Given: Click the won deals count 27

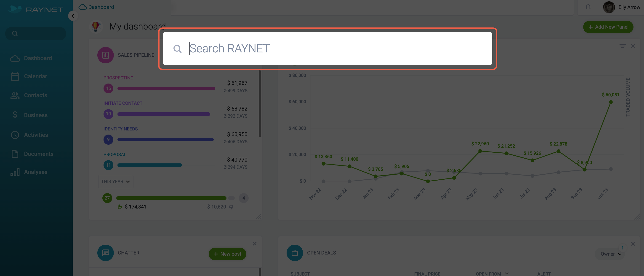Looking at the screenshot, I should [107, 198].
